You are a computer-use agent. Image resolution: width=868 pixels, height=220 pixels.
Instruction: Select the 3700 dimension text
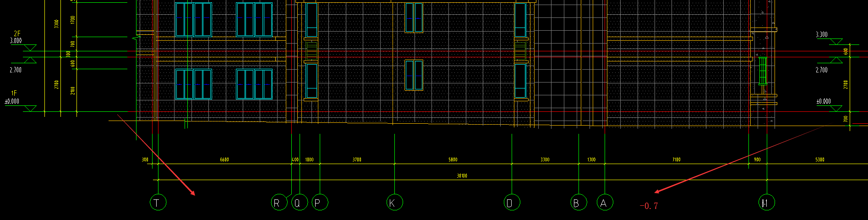[x=356, y=159]
